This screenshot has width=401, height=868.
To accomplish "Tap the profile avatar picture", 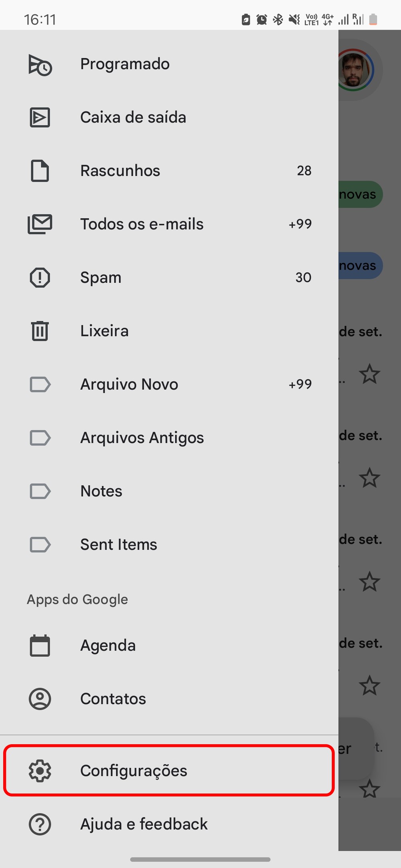I will pos(355,70).
